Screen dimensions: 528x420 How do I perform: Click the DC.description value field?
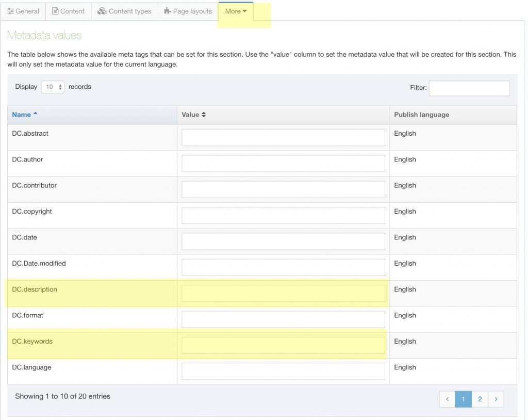(x=283, y=293)
